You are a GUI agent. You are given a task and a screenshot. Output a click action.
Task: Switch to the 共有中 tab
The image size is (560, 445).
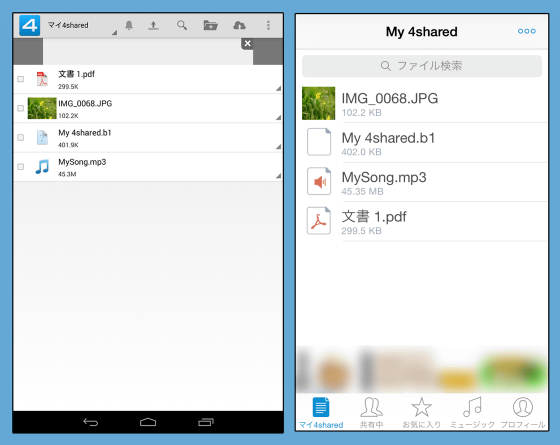pos(371,413)
